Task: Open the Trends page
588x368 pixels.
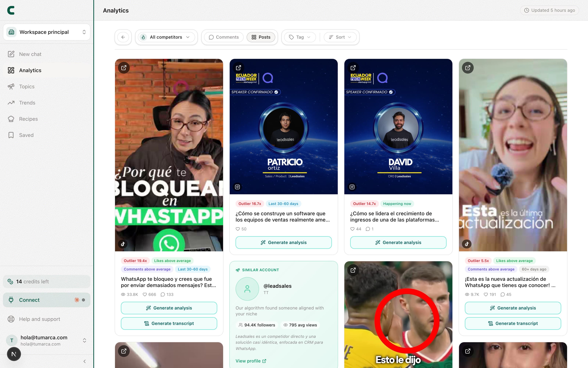Action: [47, 103]
